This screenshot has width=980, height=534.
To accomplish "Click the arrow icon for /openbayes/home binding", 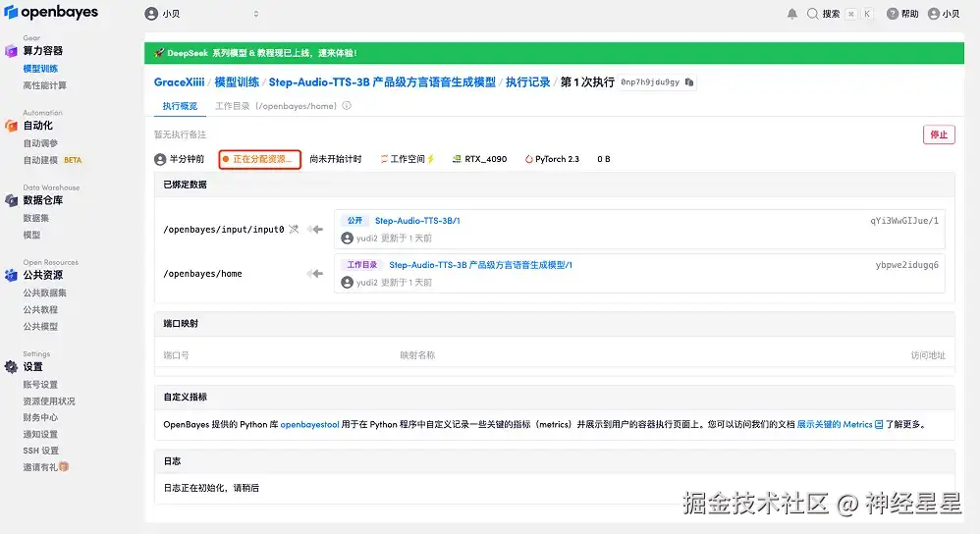I will pos(315,274).
